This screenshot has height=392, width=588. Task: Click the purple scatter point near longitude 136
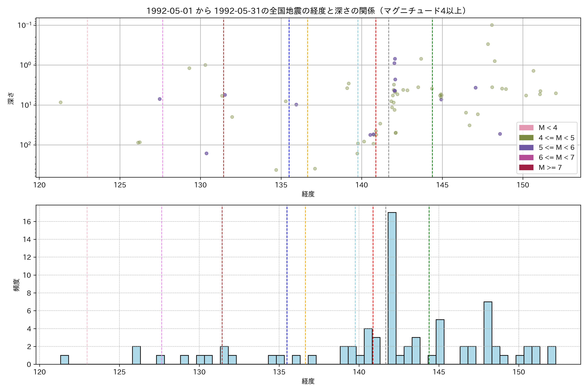[296, 105]
